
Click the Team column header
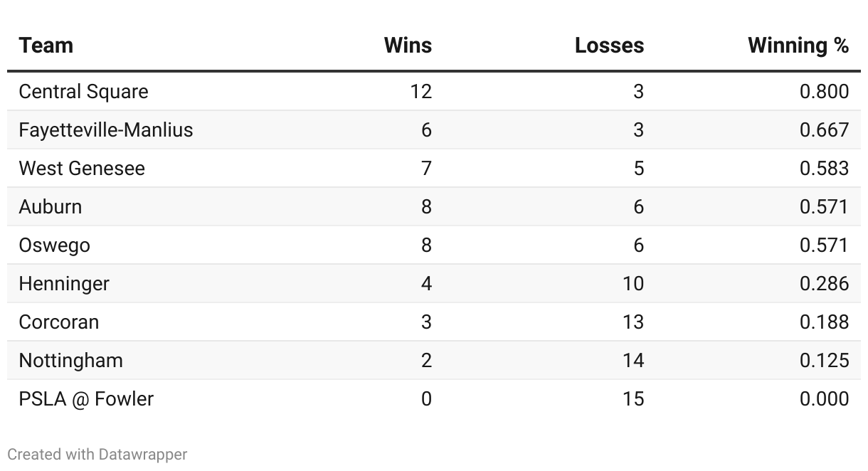[46, 46]
